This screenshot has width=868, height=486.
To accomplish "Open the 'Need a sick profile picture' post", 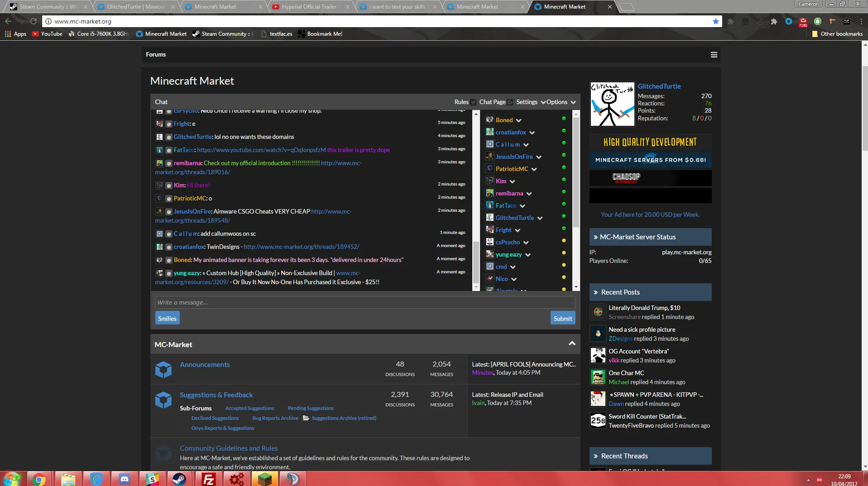I will click(642, 330).
